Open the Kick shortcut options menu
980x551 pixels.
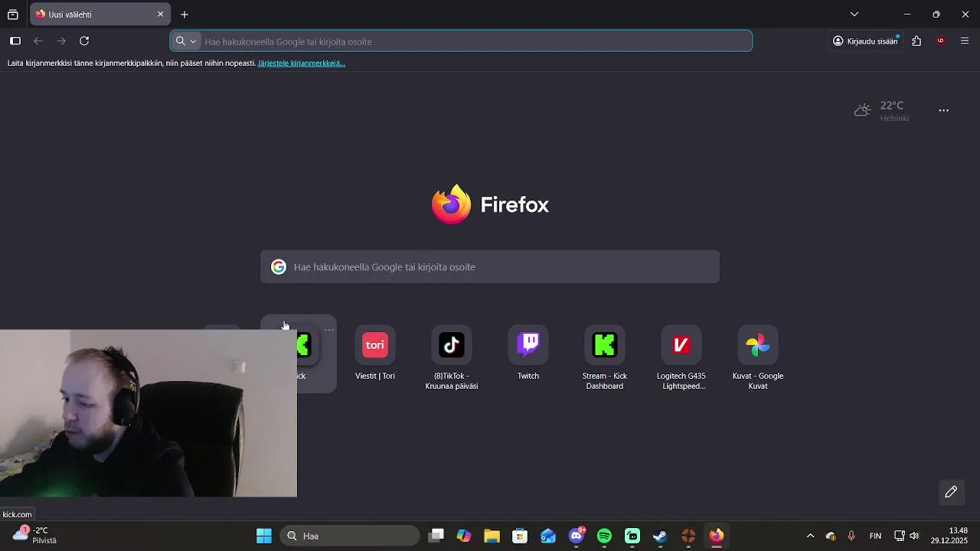coord(329,330)
